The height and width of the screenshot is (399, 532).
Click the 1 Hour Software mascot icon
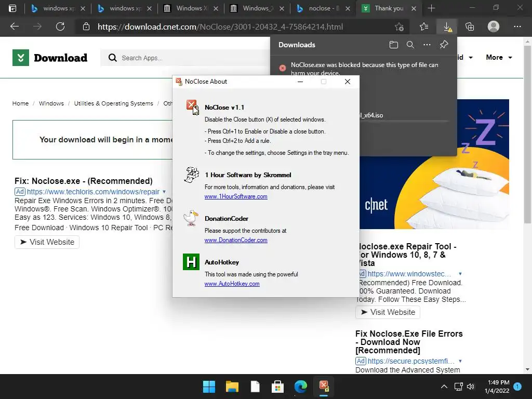(x=191, y=175)
